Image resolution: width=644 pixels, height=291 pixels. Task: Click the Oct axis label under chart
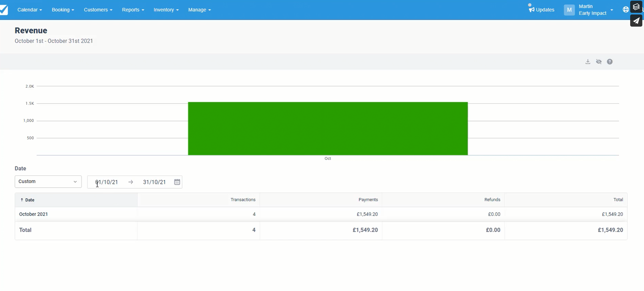click(328, 158)
